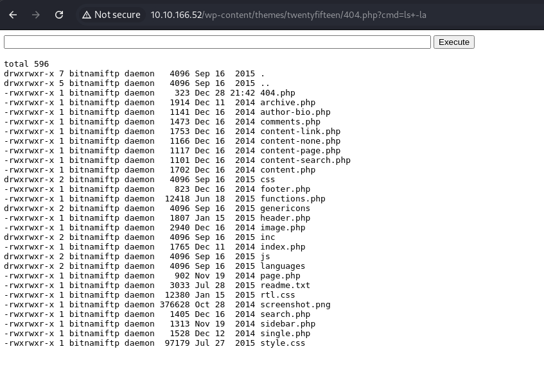Click the screenshot.png filename

[x=295, y=305]
